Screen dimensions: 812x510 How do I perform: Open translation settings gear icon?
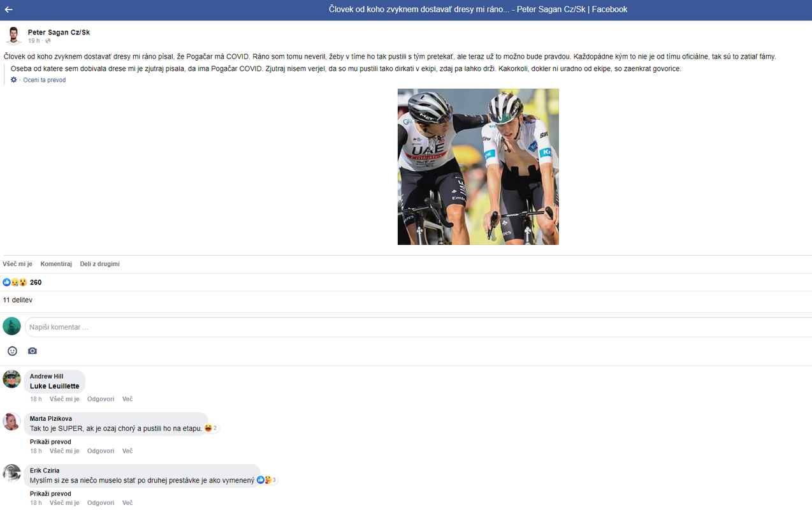[x=14, y=80]
